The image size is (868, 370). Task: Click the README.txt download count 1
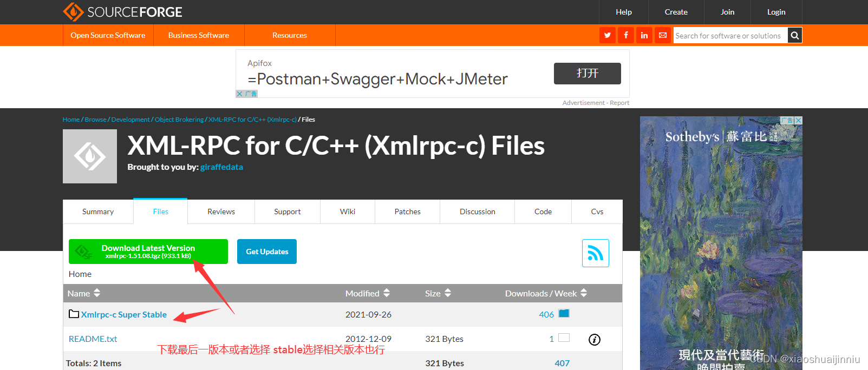click(551, 339)
